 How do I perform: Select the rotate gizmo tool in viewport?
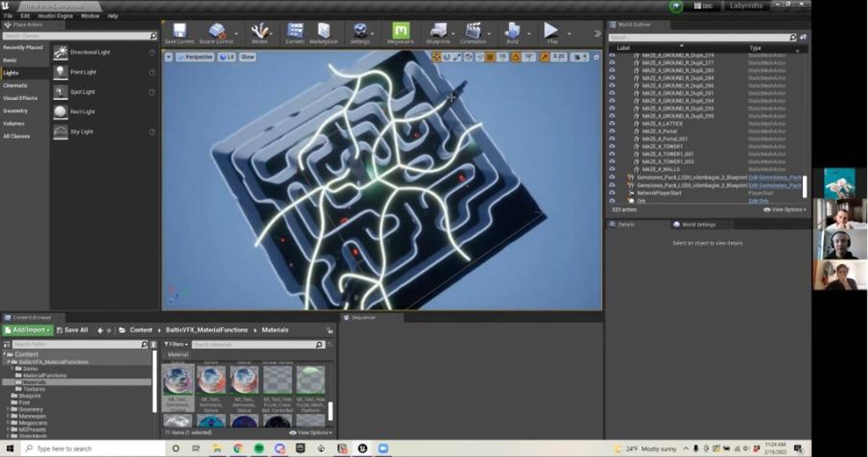447,57
